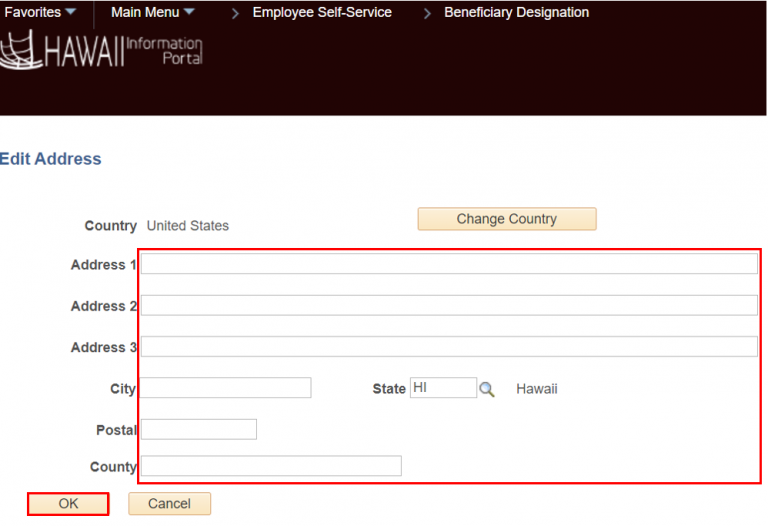Screen dimensions: 768x526
Task: Place cursor in the City field
Action: coord(225,388)
